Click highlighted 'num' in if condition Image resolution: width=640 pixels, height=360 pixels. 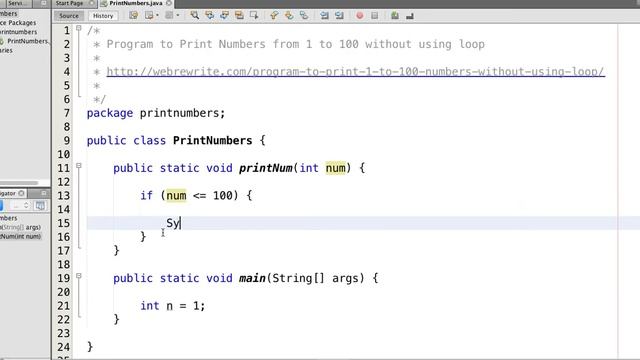point(176,196)
